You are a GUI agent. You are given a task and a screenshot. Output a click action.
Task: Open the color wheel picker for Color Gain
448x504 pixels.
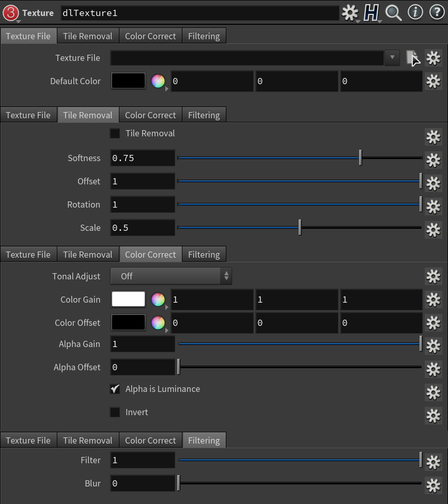coord(158,300)
